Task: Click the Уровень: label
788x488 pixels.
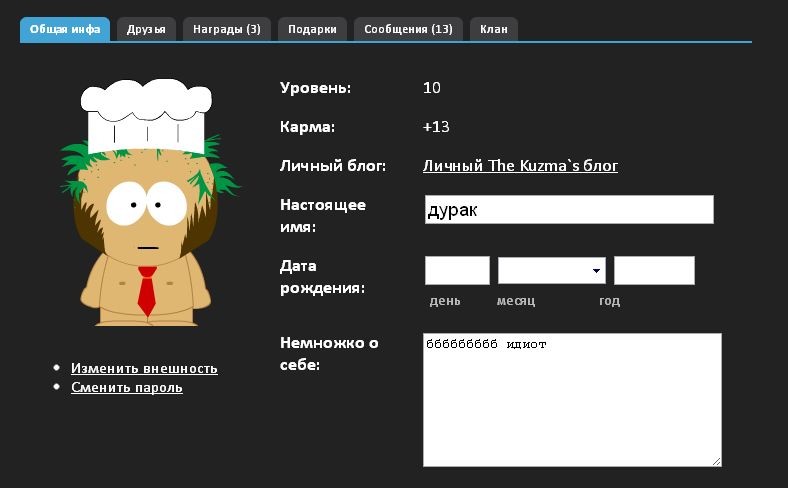Action: pyautogui.click(x=316, y=88)
